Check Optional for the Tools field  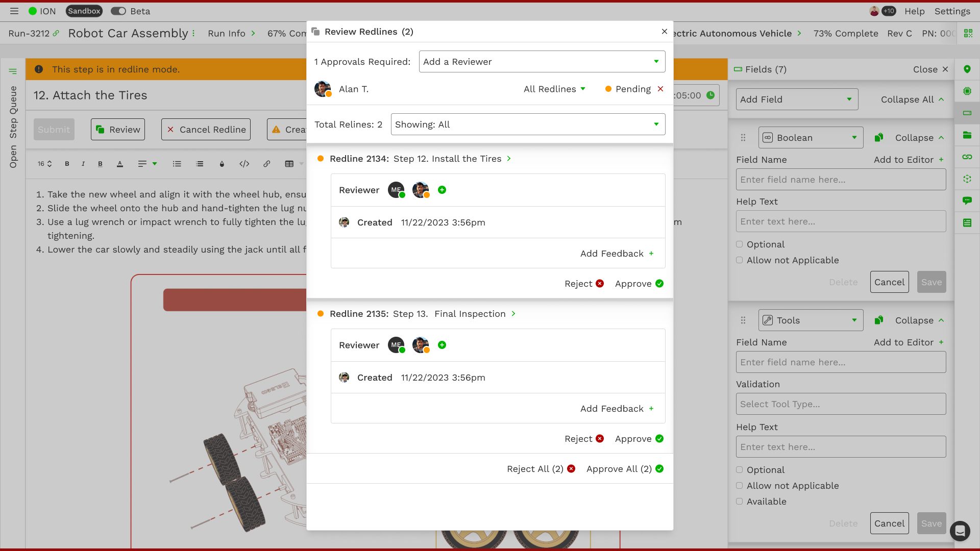point(739,470)
